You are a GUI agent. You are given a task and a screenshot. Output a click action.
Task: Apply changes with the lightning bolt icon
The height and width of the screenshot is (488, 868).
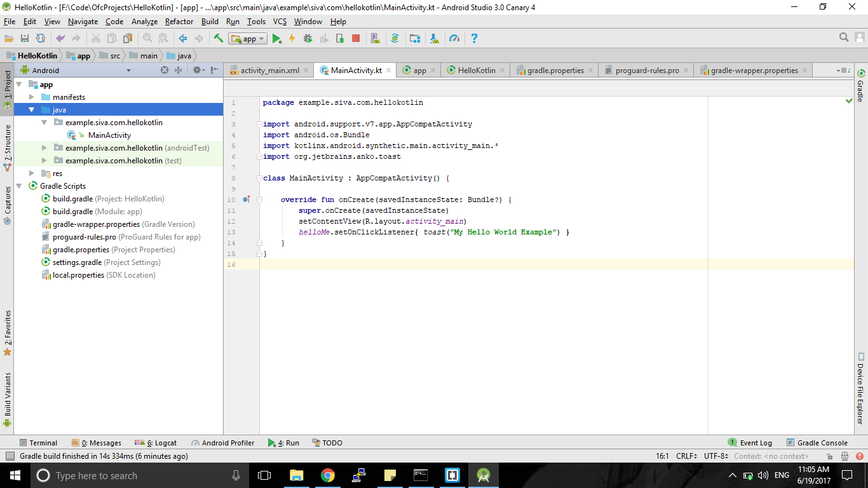[x=292, y=38]
